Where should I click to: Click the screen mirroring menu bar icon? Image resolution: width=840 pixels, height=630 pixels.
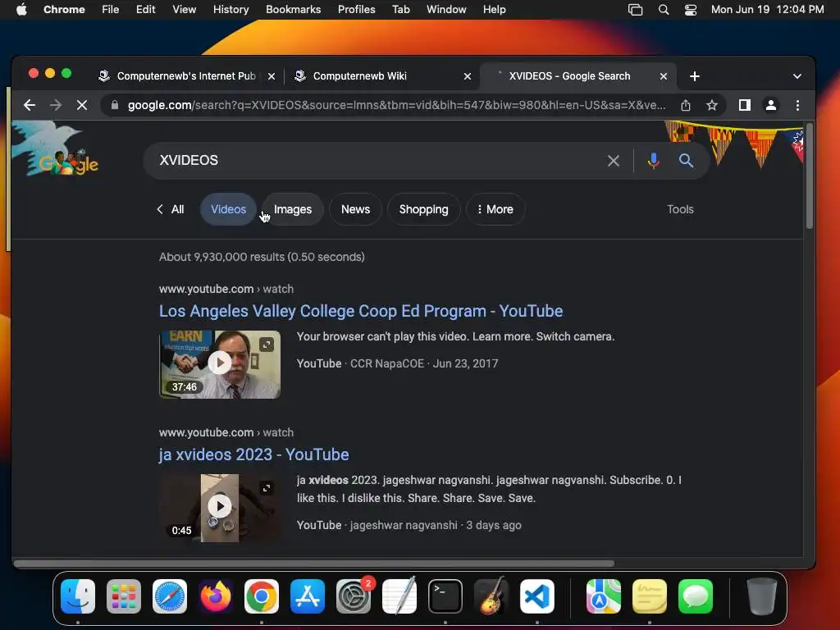click(636, 10)
